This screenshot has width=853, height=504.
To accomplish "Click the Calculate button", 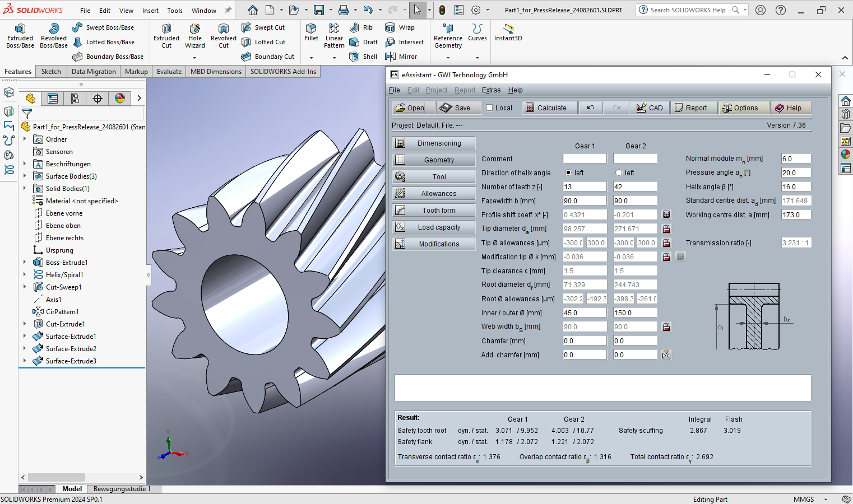I will pos(549,108).
